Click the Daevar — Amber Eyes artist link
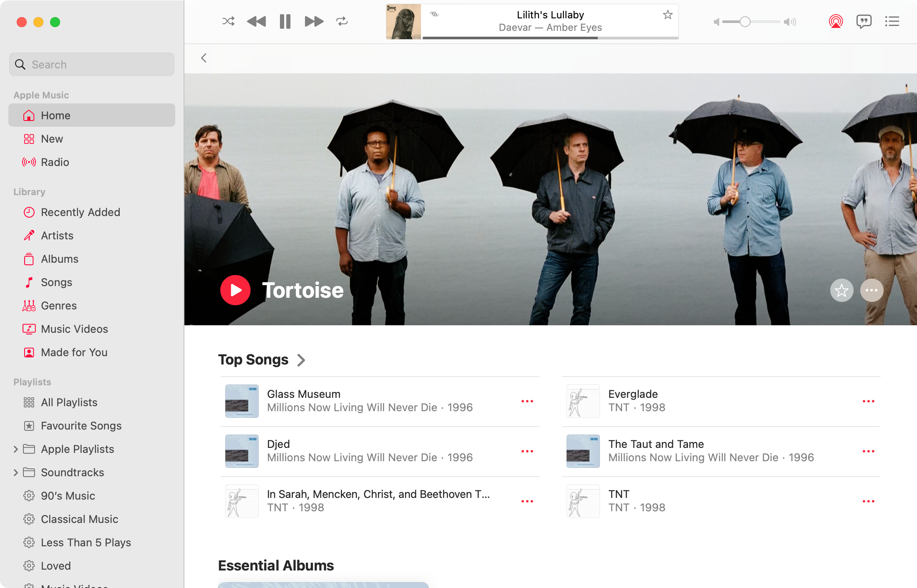This screenshot has height=588, width=917. 550,28
